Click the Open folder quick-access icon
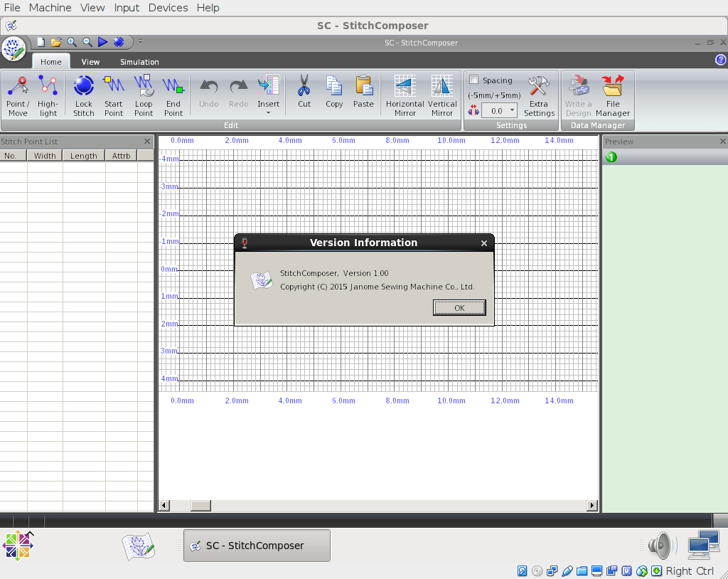Image resolution: width=728 pixels, height=579 pixels. point(55,42)
